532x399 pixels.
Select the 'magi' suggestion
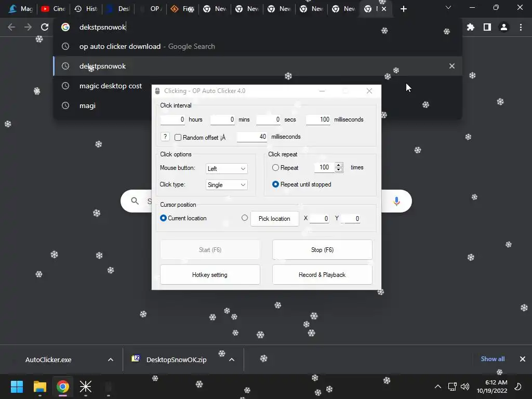coord(102,105)
